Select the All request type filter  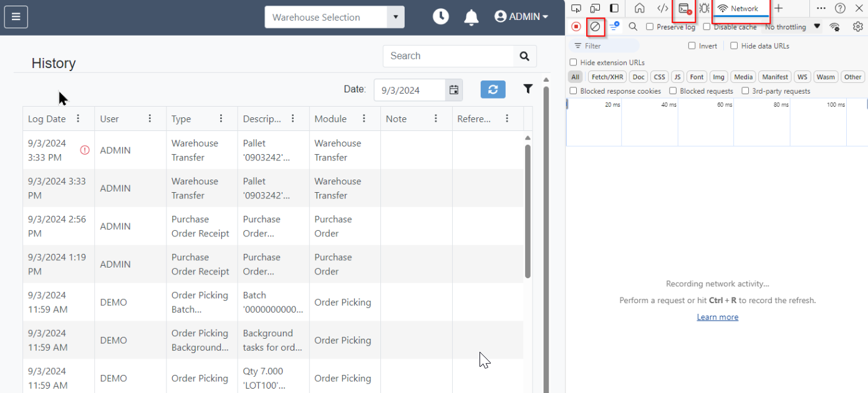click(x=575, y=77)
